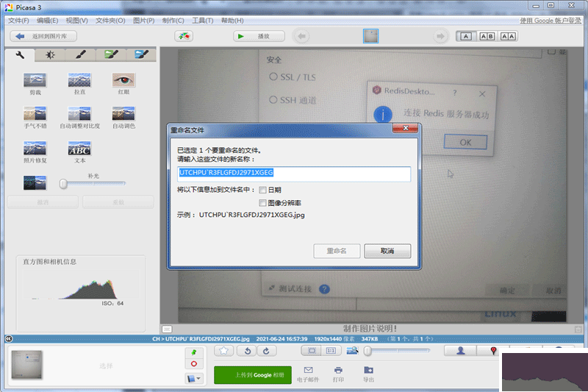
Task: Open the basic fixes wrench tab
Action: [20, 54]
